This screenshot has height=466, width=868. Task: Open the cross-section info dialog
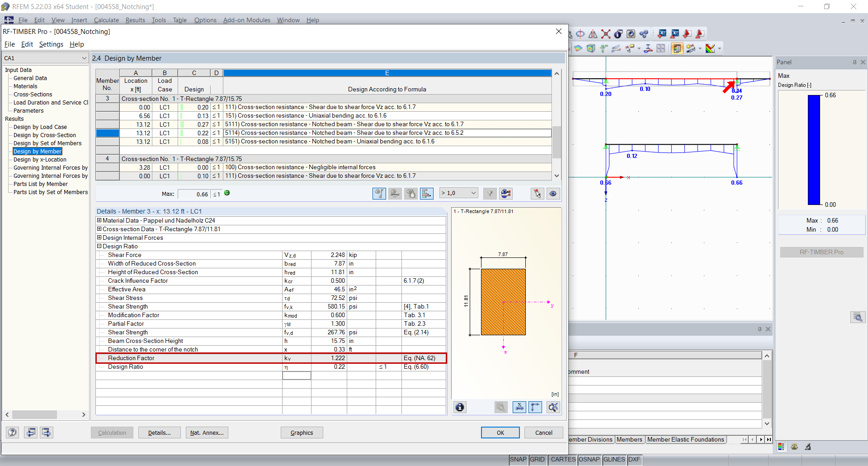460,407
